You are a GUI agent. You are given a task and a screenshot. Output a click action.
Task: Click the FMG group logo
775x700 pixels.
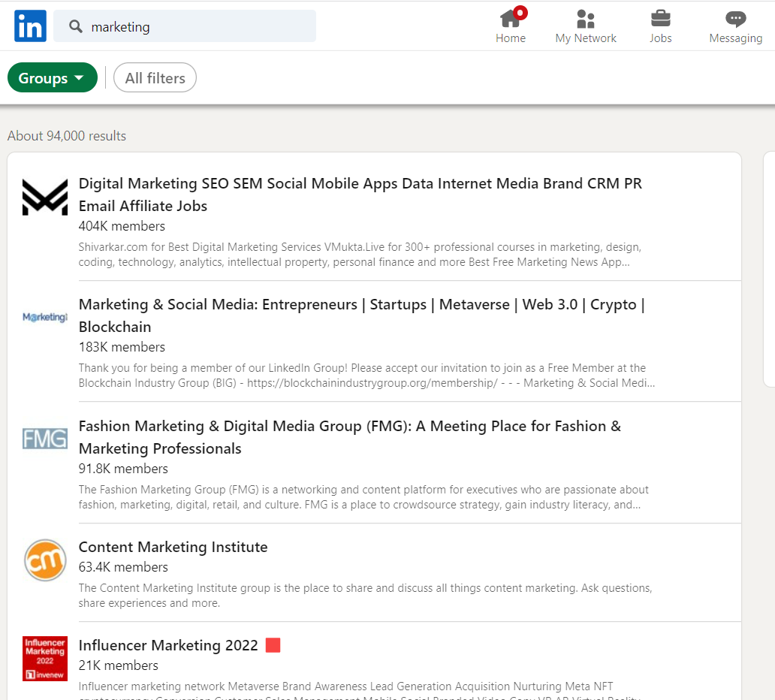(x=44, y=438)
